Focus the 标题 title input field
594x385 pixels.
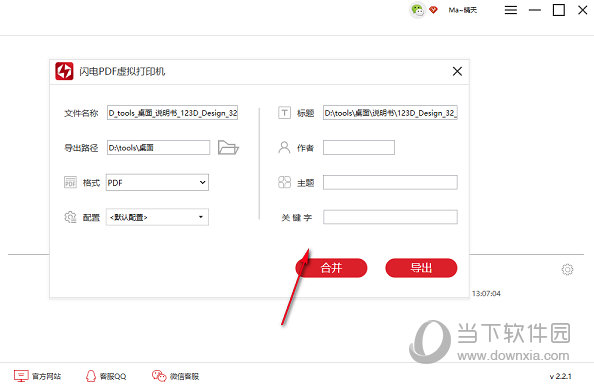click(390, 113)
